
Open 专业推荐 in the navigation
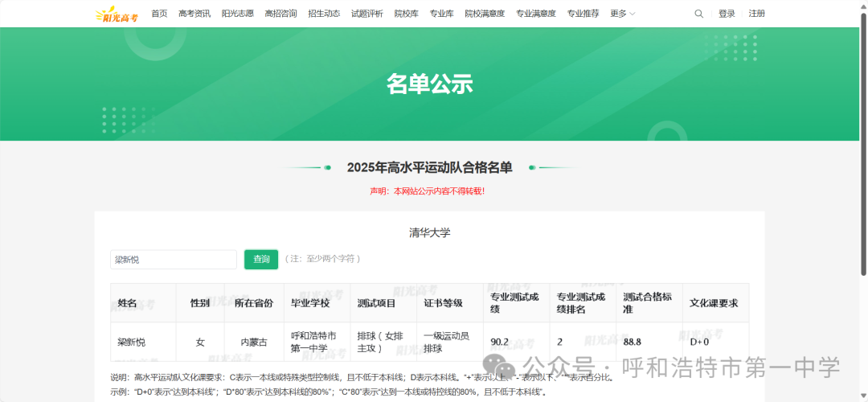pos(583,14)
